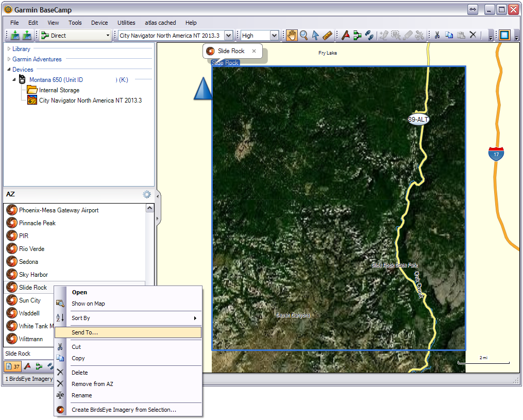Click the City Navigator map product icon
The image size is (523, 420).
(32, 100)
